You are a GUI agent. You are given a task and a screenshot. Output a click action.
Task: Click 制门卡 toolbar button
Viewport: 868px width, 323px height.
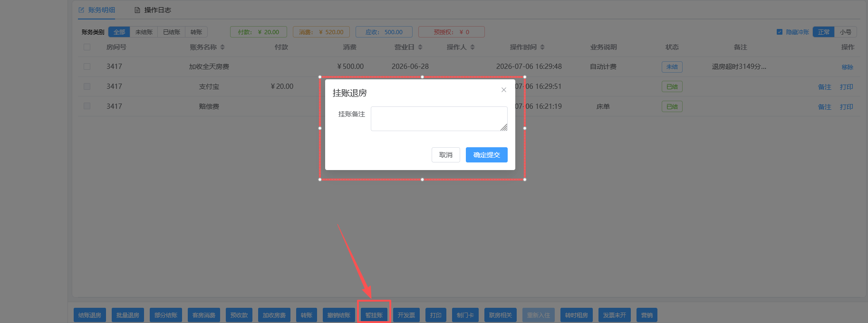465,315
